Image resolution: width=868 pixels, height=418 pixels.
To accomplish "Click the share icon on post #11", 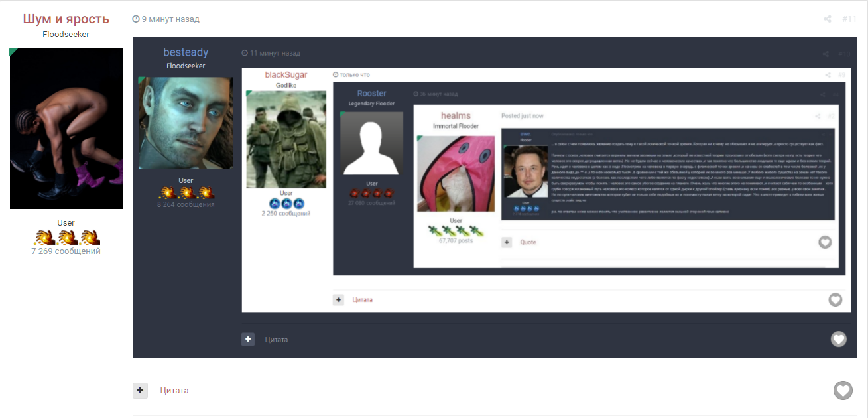I will point(828,19).
